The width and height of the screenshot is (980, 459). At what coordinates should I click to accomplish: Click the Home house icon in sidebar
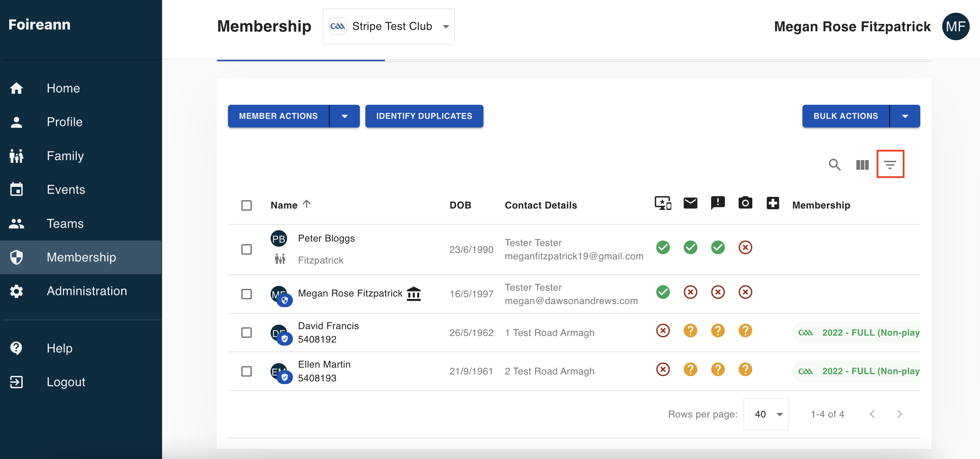point(16,88)
